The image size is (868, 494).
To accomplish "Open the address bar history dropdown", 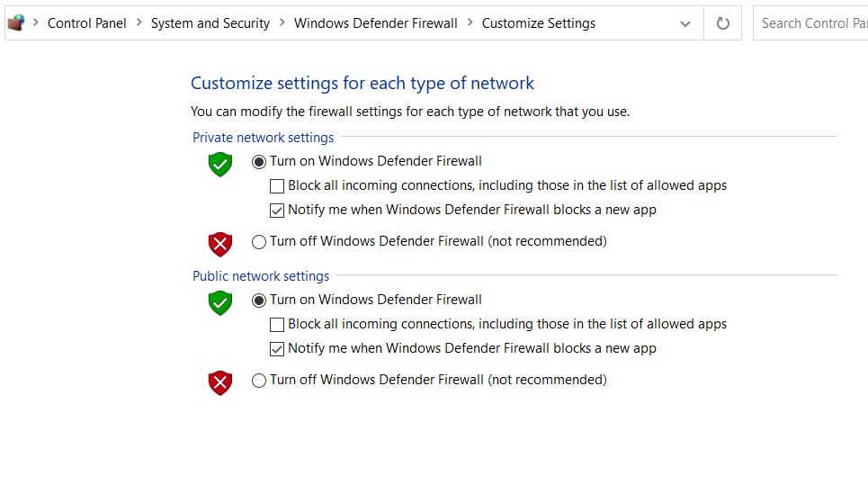I will 685,23.
